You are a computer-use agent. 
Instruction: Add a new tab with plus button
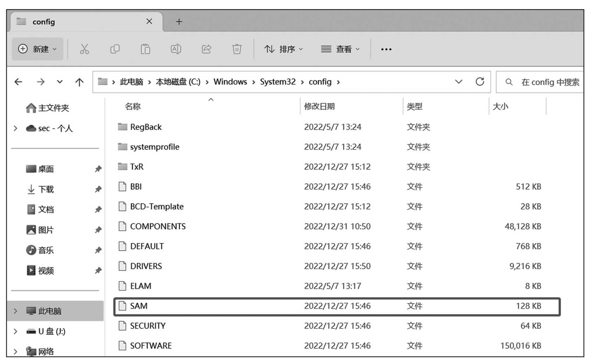pyautogui.click(x=179, y=22)
